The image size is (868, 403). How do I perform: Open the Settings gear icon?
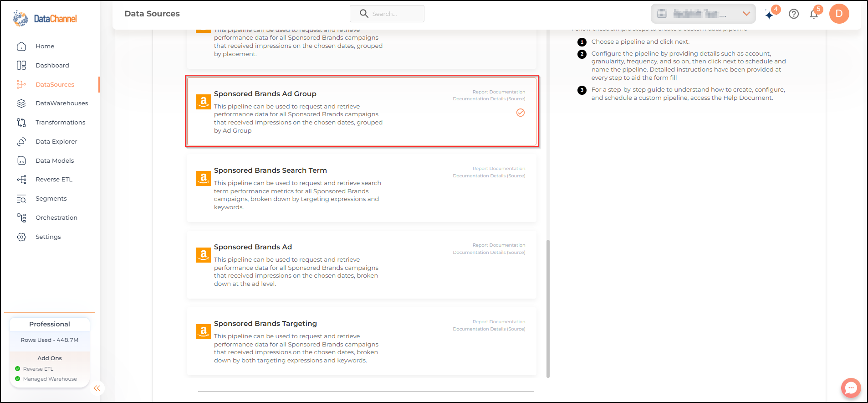21,237
